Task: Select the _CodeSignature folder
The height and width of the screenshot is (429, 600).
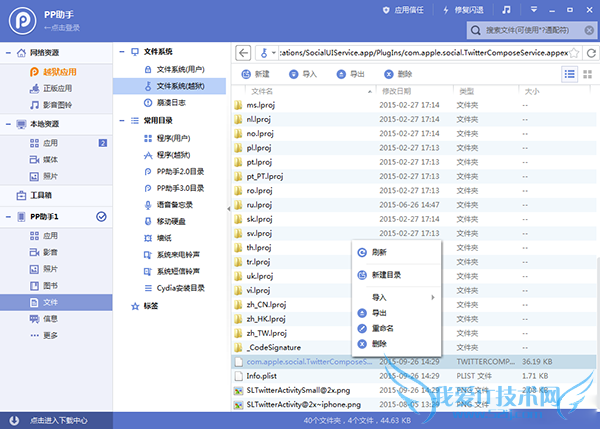Action: click(274, 347)
